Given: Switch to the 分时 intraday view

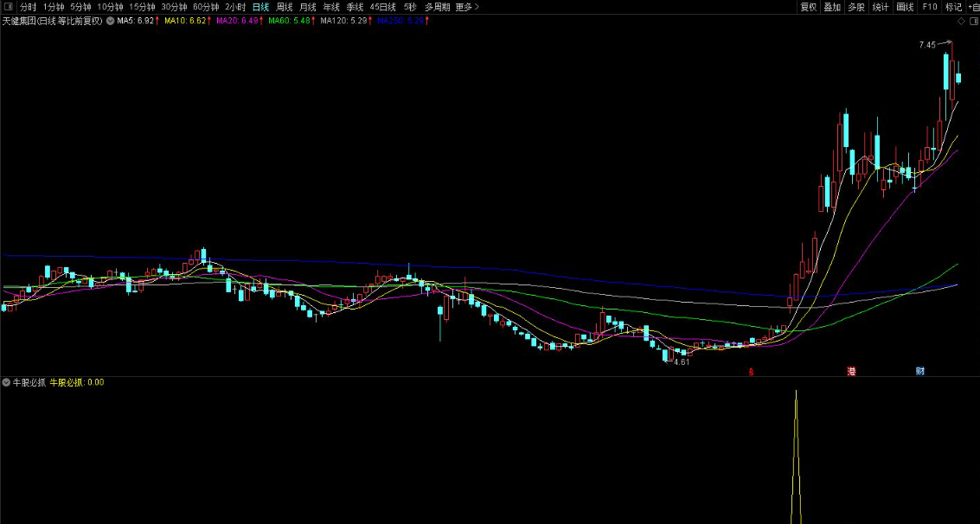Looking at the screenshot, I should coord(29,7).
